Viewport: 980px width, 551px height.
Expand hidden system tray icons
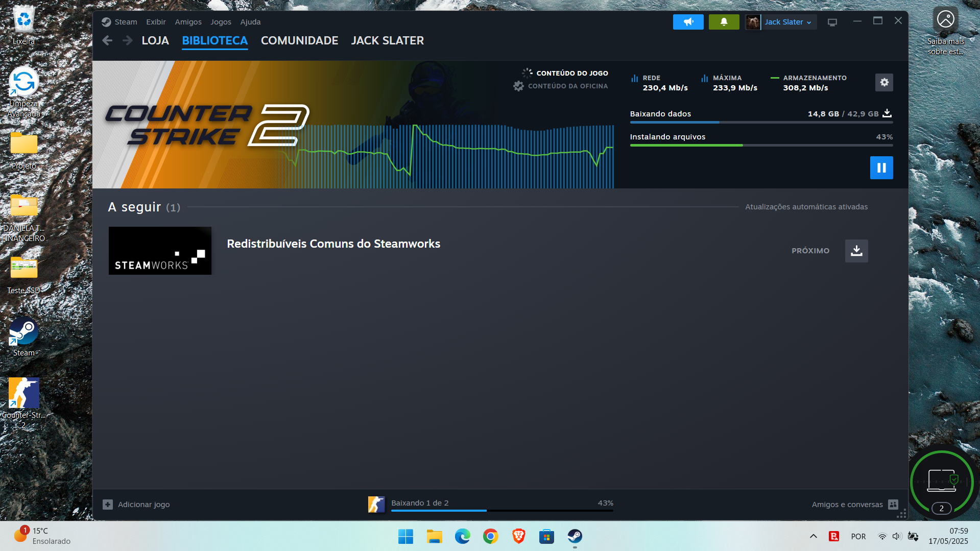(813, 536)
